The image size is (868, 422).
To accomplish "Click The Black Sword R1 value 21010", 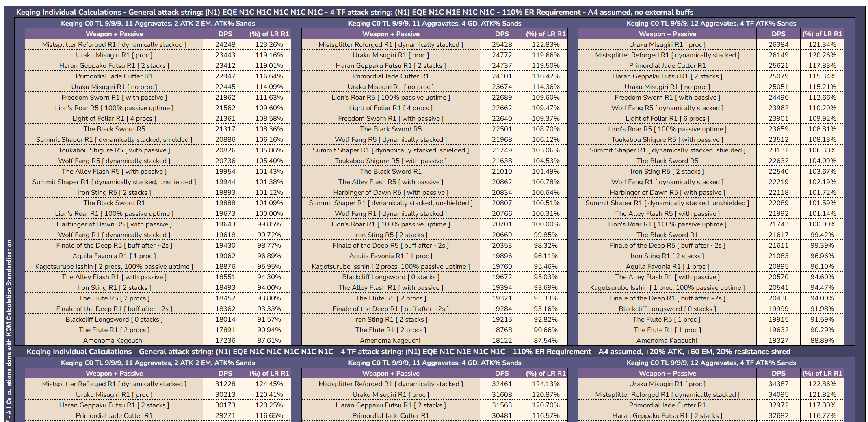I will (x=502, y=171).
